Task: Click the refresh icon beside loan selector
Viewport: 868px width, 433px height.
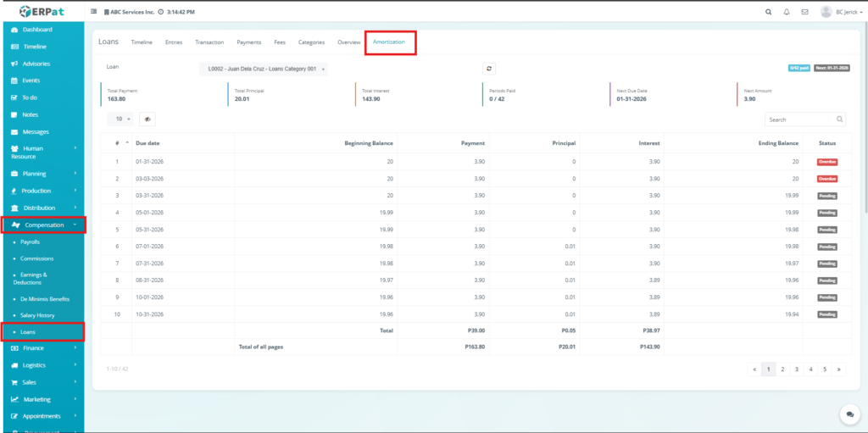Action: tap(489, 69)
